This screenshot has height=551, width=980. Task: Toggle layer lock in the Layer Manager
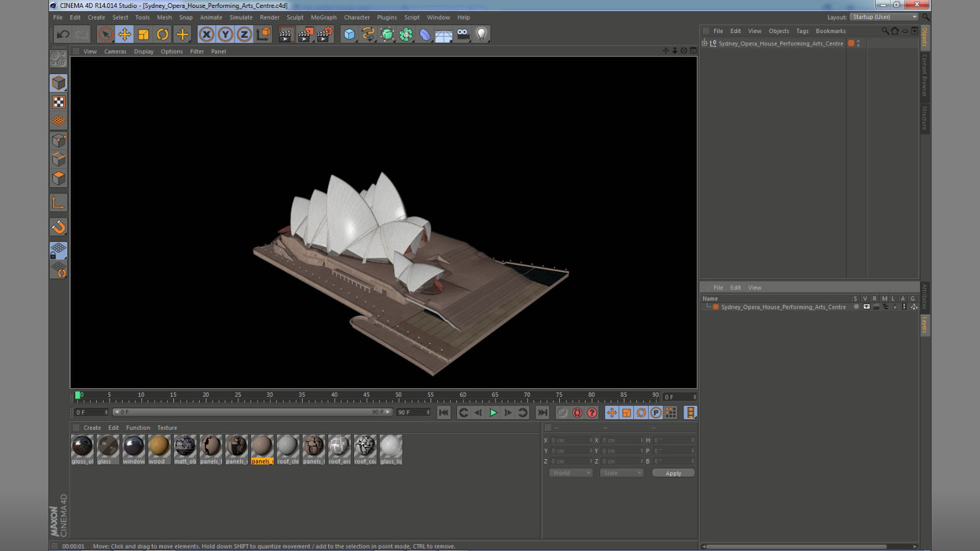(x=894, y=307)
